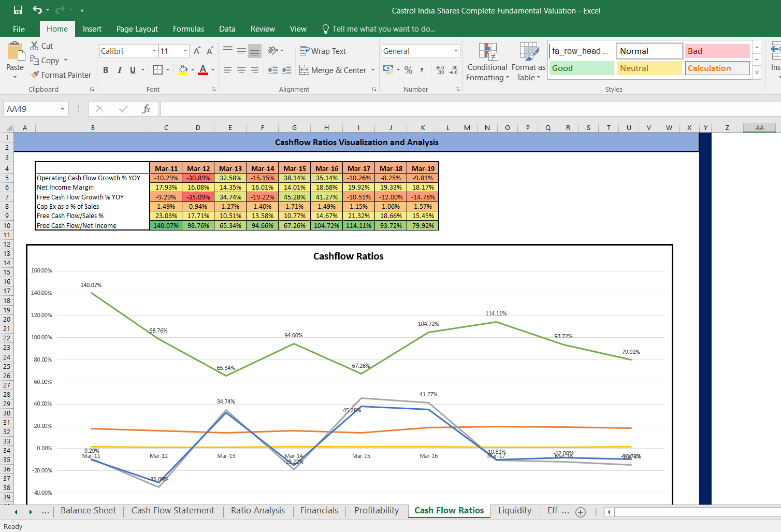Apply the Calculation cell style

[717, 68]
